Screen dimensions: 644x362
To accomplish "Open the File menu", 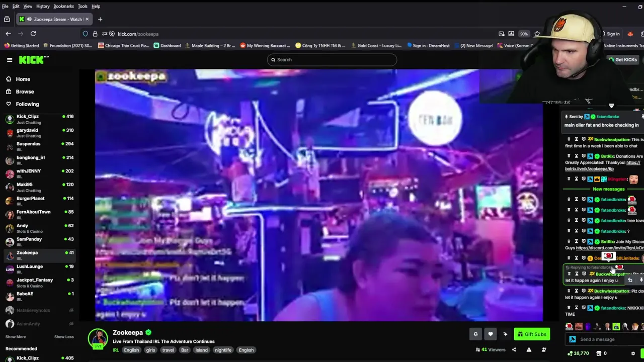I will tap(5, 6).
